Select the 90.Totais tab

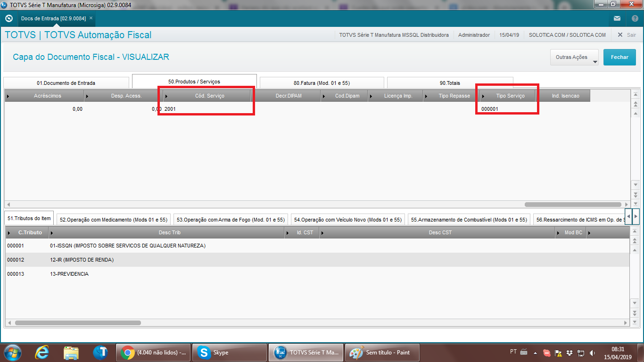(449, 83)
